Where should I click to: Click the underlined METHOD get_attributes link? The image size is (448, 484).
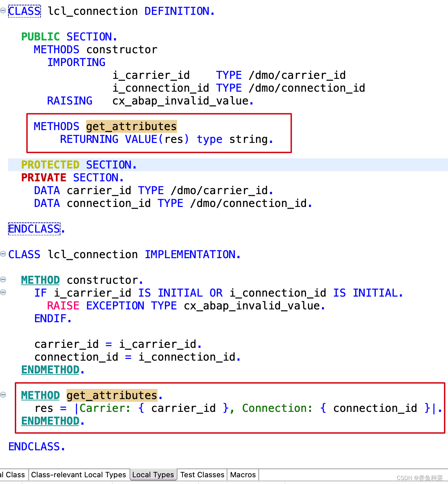40,395
